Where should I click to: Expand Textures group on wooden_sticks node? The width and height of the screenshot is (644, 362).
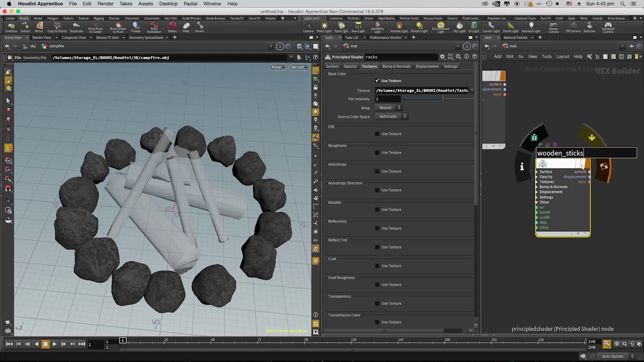point(537,182)
